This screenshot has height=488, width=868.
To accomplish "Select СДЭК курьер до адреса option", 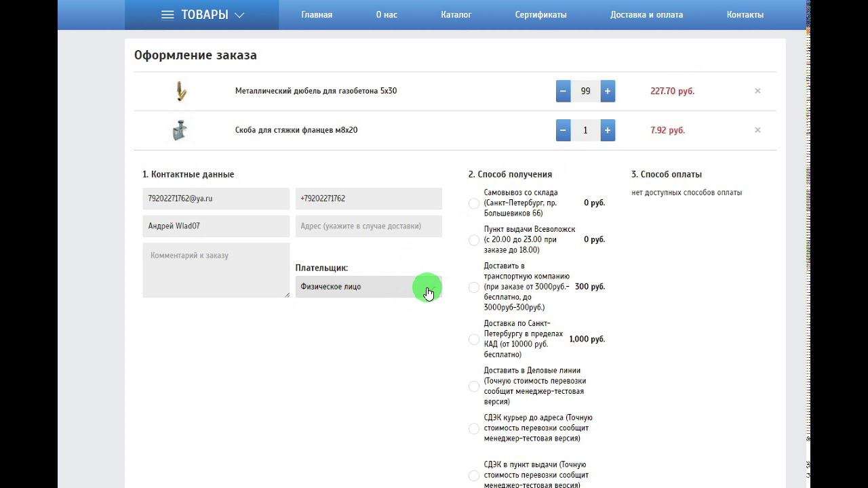I will [x=474, y=428].
